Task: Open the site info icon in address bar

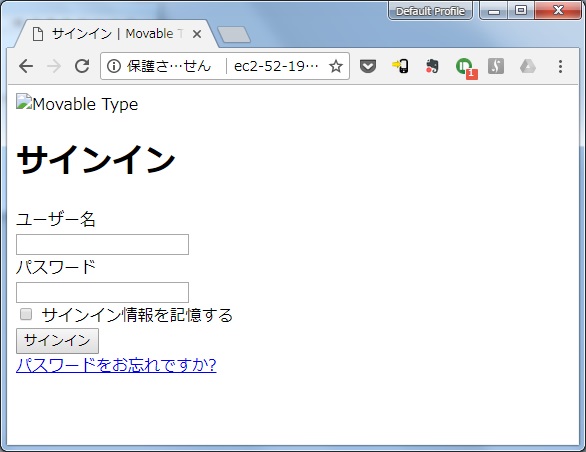Action: tap(114, 67)
